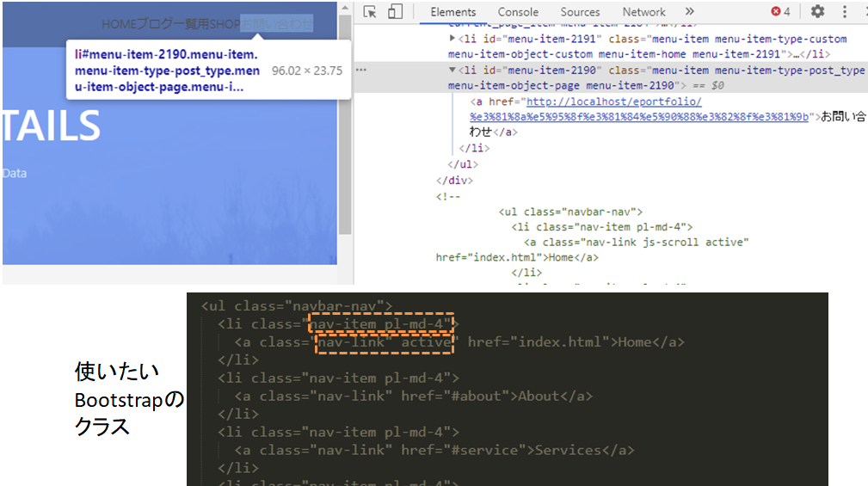Click the Home anchor line in code editor
The width and height of the screenshot is (868, 486).
click(459, 342)
